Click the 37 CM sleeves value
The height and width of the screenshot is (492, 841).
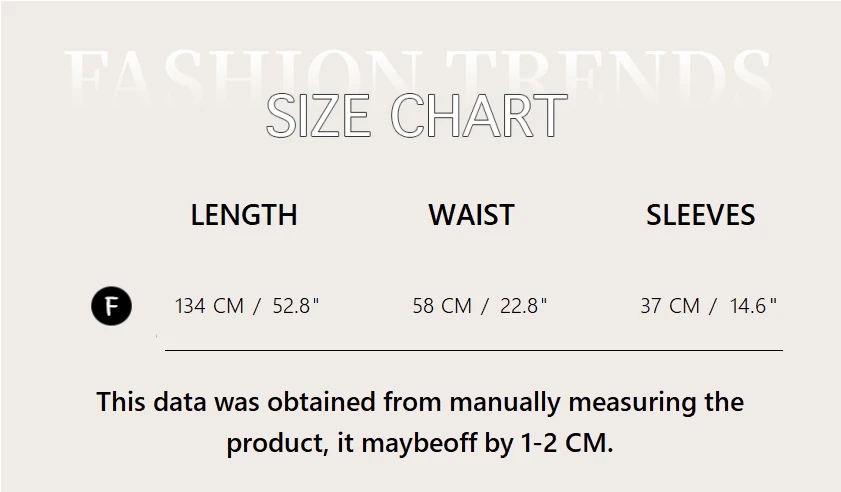pyautogui.click(x=670, y=306)
